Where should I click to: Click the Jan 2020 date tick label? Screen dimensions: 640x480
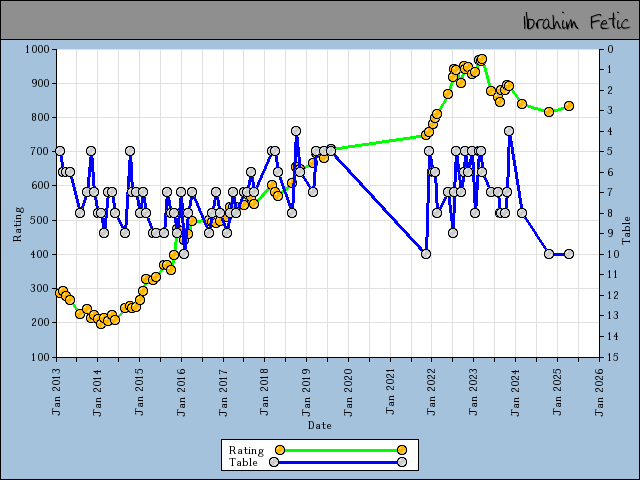348,392
